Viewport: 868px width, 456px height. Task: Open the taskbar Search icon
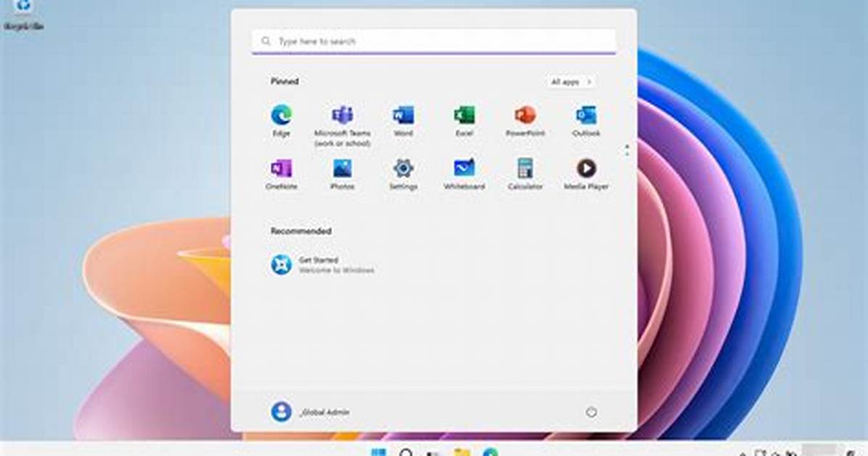(406, 452)
